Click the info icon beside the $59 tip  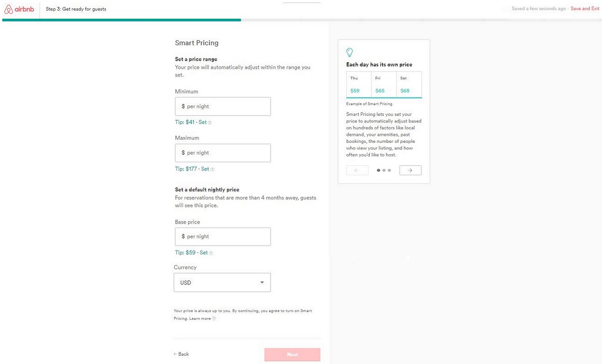[x=211, y=253]
